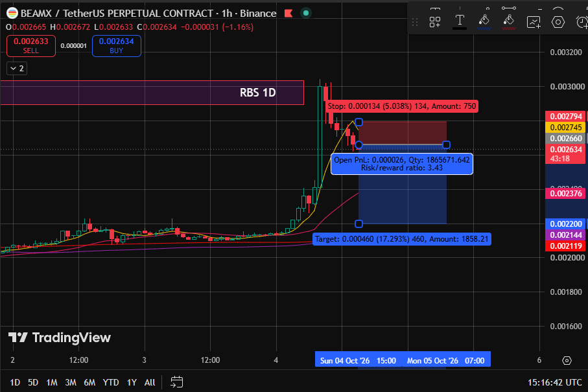Select the RBS 1D rectangle label
This screenshot has width=588, height=392.
[x=257, y=93]
